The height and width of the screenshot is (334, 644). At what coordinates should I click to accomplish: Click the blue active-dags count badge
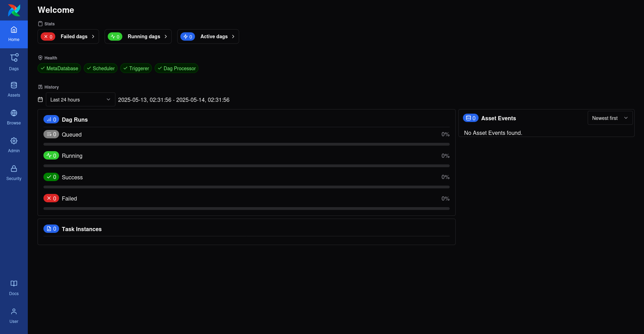pyautogui.click(x=188, y=36)
